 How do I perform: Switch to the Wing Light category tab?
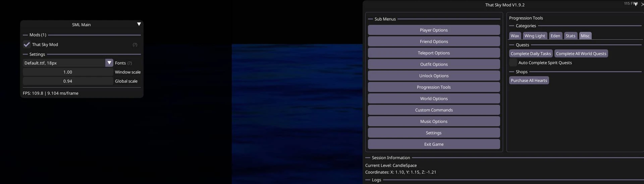tap(535, 36)
